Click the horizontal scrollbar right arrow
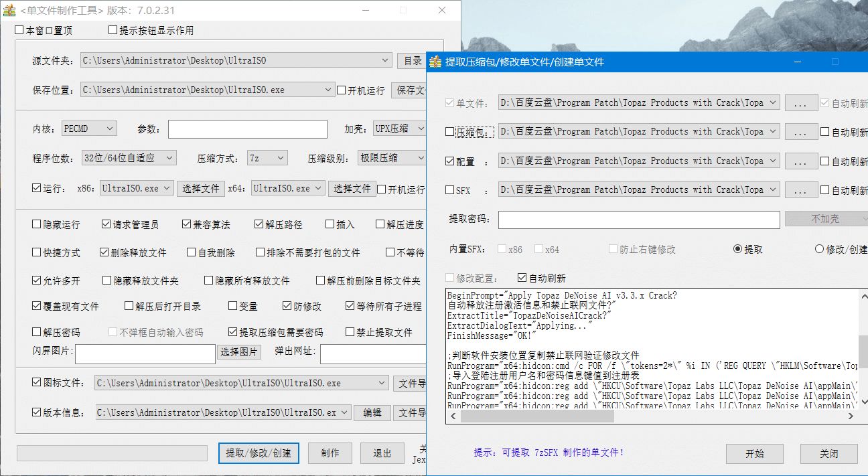The image size is (868, 476). pyautogui.click(x=851, y=416)
